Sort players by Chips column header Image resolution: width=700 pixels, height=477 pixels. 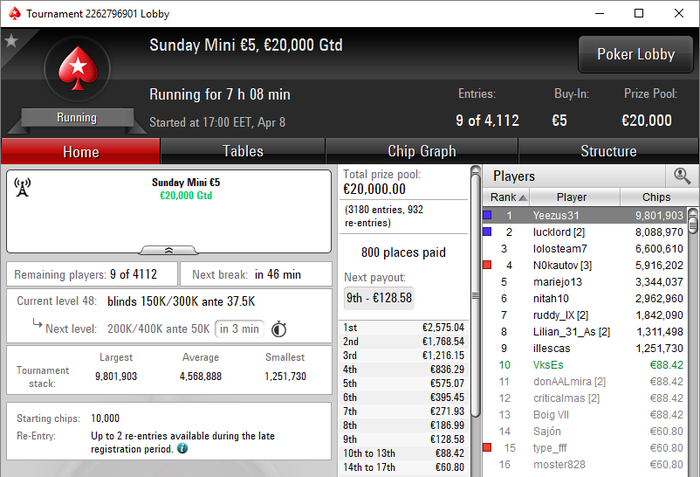(656, 197)
